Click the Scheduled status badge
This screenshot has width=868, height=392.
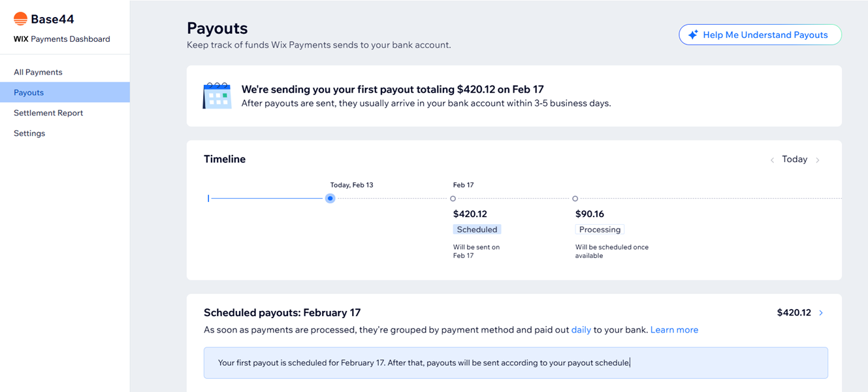pyautogui.click(x=477, y=229)
